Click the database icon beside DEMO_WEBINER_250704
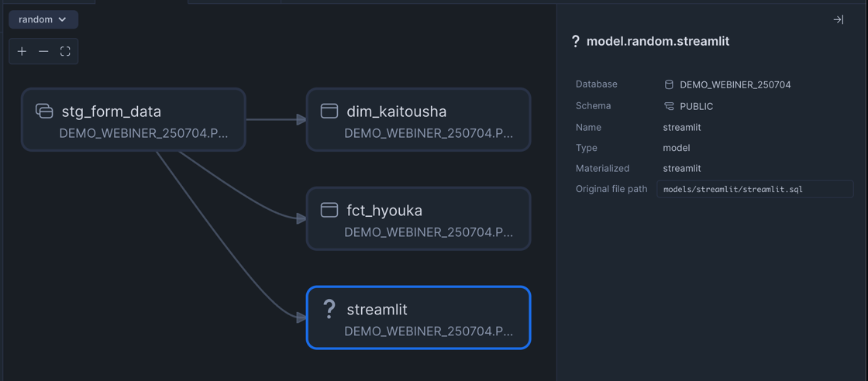This screenshot has width=868, height=381. [669, 84]
